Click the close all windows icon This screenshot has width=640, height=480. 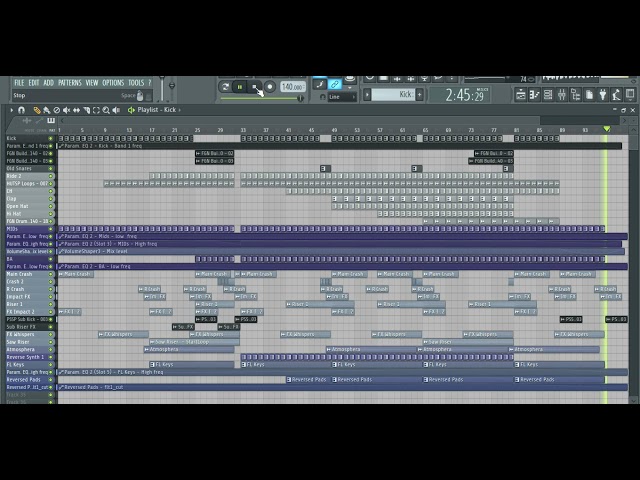[630, 95]
